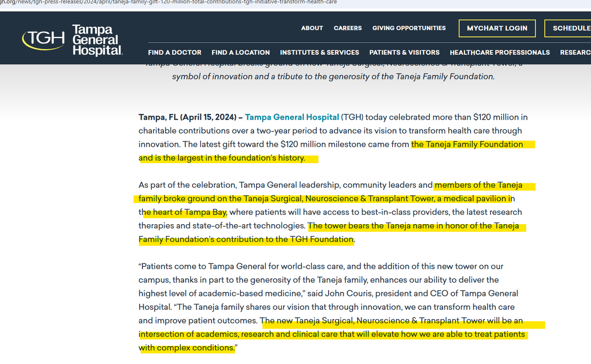The height and width of the screenshot is (364, 591).
Task: Click the dateline "Tampa, FL (April 15, 2024)"
Action: (x=189, y=117)
